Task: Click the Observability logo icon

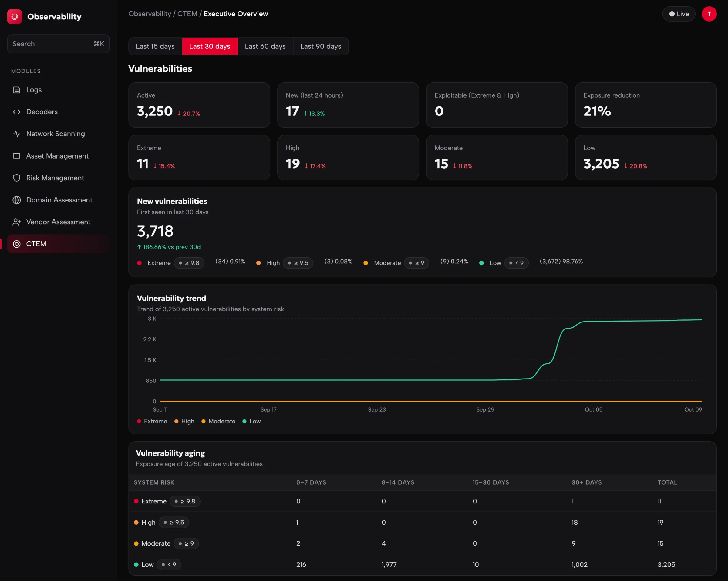Action: pyautogui.click(x=15, y=17)
